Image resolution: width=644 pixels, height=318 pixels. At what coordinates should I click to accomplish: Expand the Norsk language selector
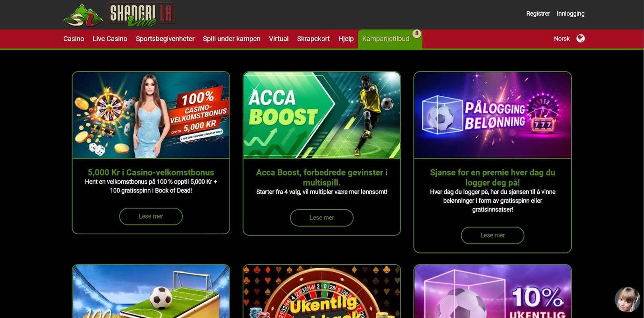pyautogui.click(x=561, y=39)
